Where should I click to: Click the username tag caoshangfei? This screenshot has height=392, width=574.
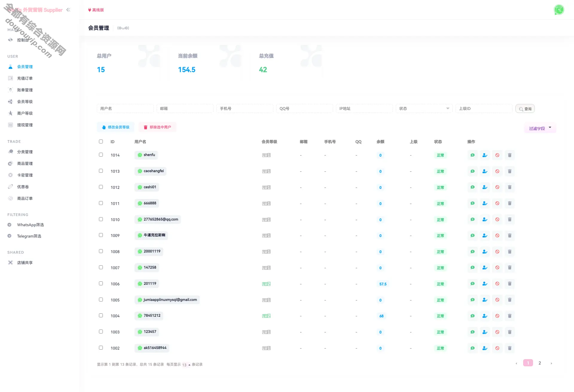[150, 171]
